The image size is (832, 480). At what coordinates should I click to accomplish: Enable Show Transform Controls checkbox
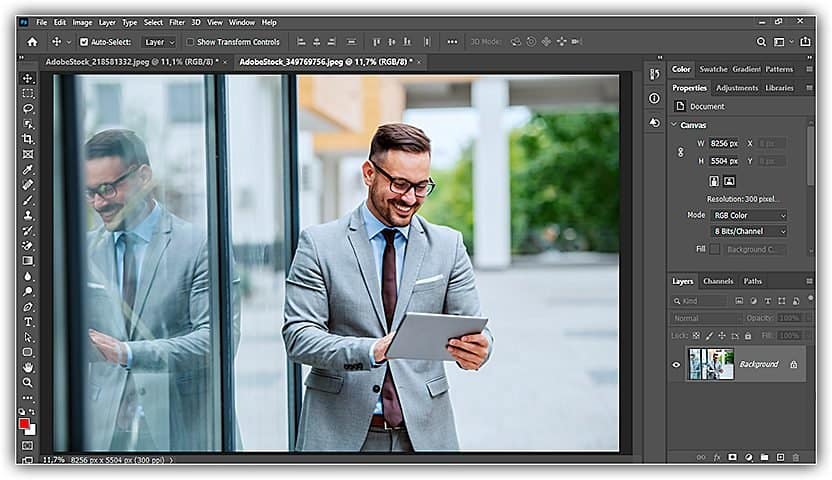190,42
